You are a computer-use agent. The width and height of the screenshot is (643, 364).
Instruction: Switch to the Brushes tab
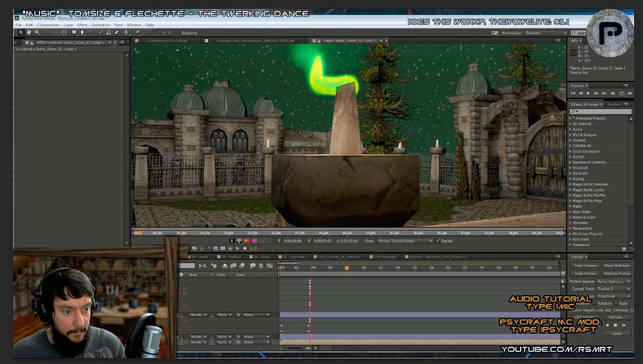(614, 104)
